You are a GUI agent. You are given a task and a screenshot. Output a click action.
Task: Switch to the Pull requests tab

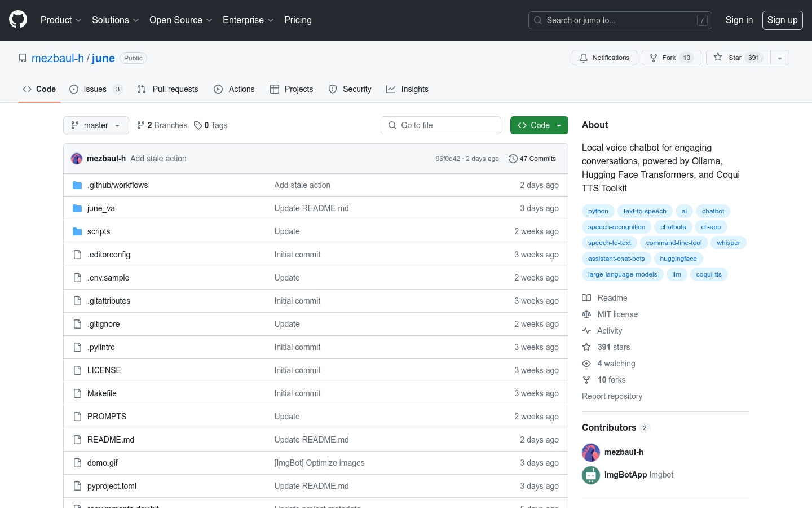click(x=168, y=89)
